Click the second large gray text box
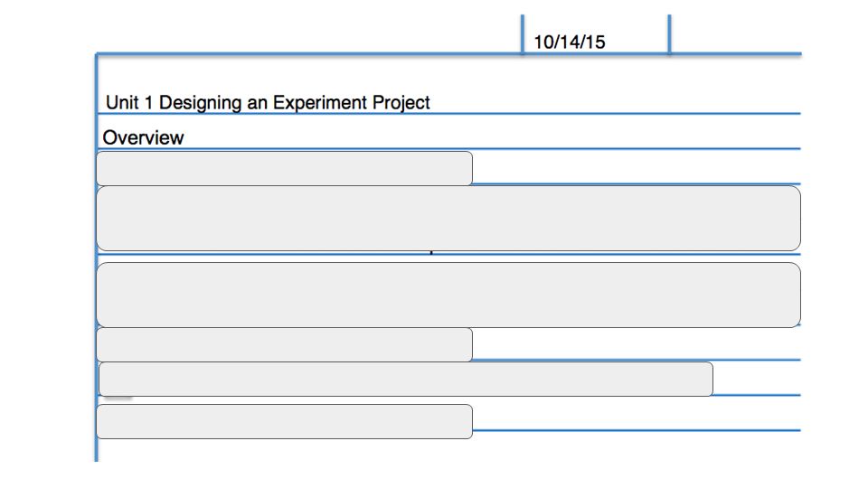The height and width of the screenshot is (488, 868). [x=448, y=295]
